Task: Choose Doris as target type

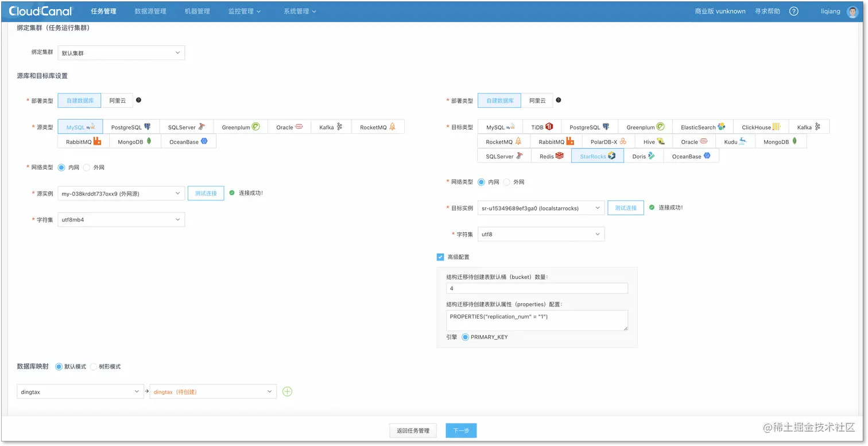Action: coord(644,156)
